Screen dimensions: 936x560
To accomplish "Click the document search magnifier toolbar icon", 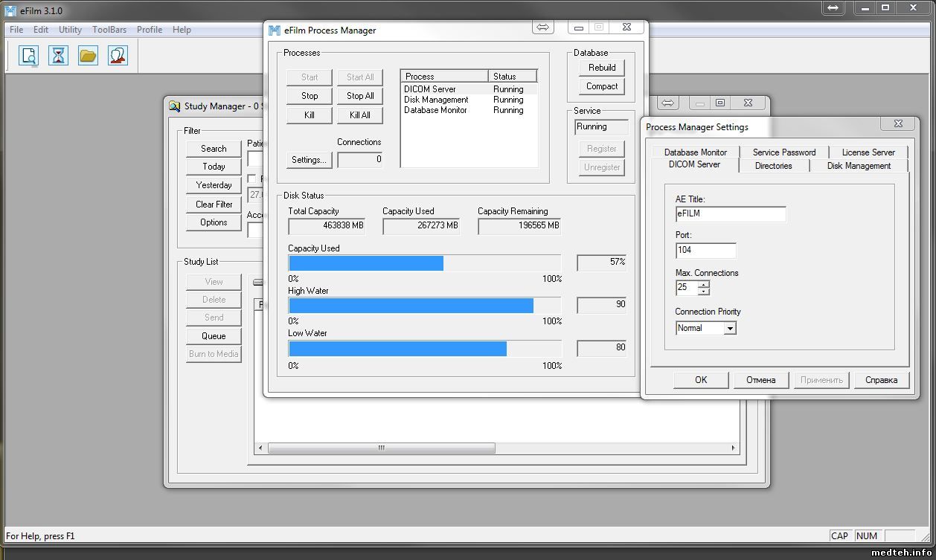I will pyautogui.click(x=29, y=56).
